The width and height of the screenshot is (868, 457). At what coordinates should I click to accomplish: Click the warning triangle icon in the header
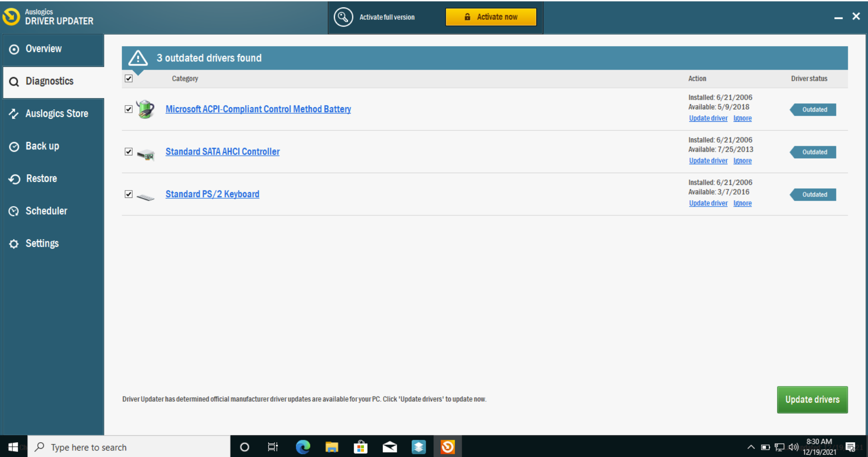pos(138,58)
